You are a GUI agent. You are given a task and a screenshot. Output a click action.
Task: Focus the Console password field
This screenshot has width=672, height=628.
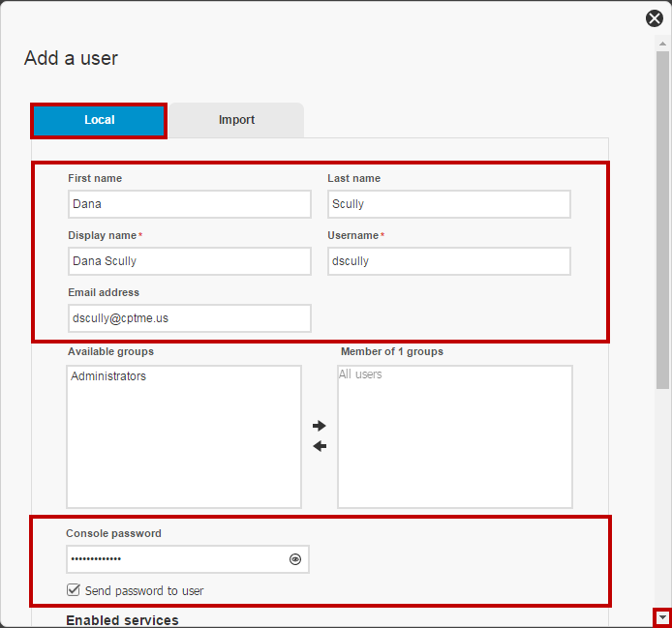[178, 559]
